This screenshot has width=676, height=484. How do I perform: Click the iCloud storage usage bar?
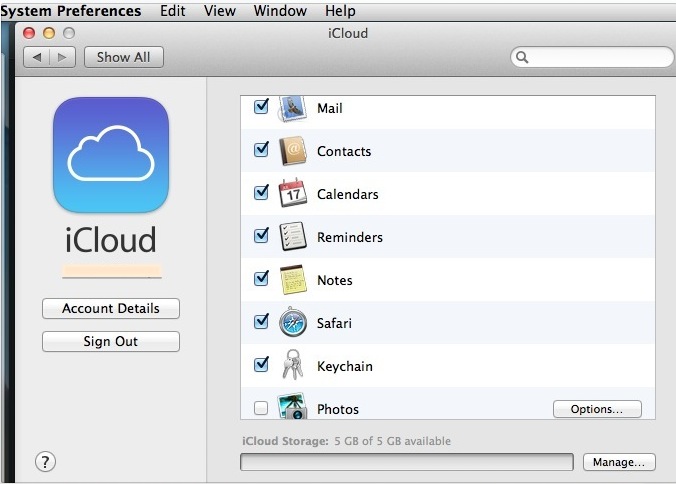[407, 462]
